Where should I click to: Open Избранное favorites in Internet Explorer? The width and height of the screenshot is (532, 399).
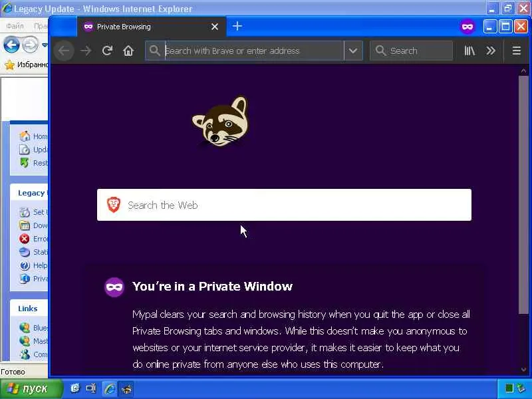point(26,64)
